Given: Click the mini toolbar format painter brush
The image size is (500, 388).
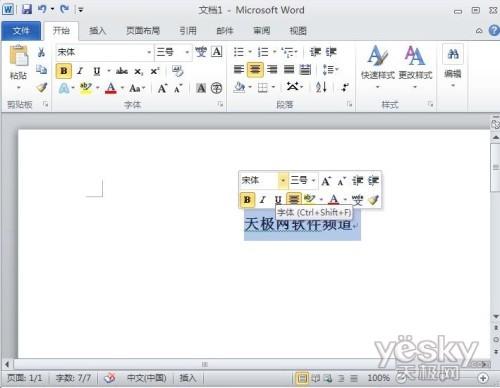Looking at the screenshot, I should click(x=374, y=200).
